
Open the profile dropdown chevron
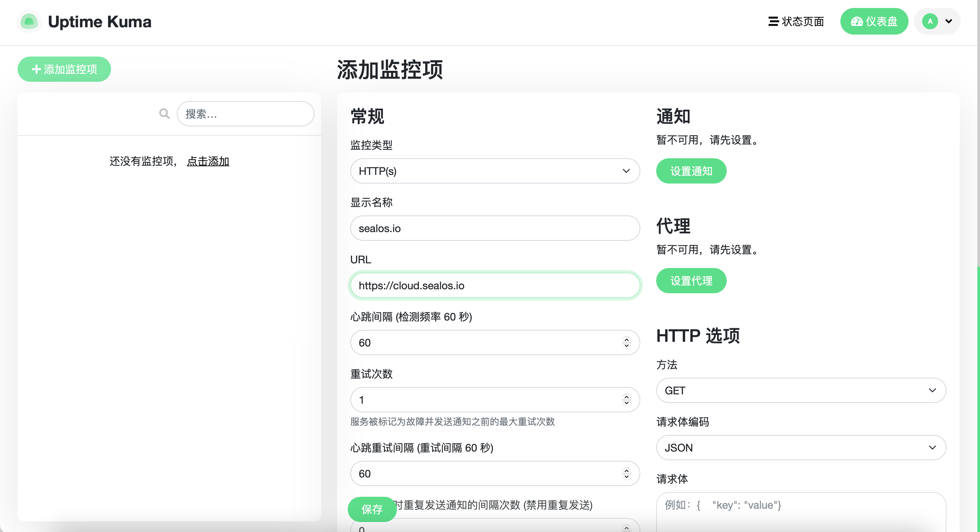(949, 21)
